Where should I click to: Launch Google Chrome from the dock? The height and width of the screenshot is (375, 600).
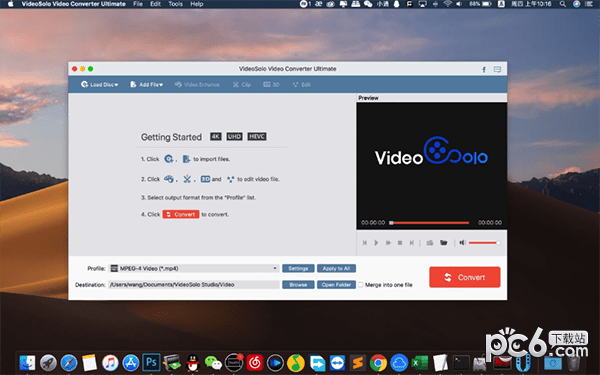coord(378,362)
